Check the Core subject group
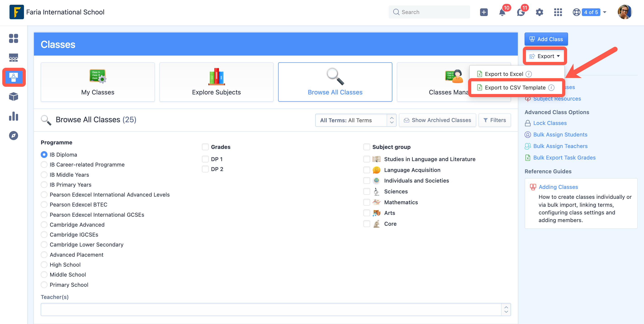The height and width of the screenshot is (324, 644). pyautogui.click(x=367, y=224)
